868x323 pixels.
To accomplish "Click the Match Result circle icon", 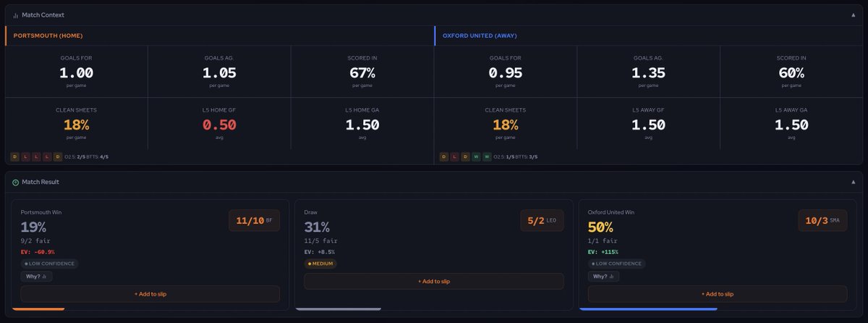I will pos(15,182).
